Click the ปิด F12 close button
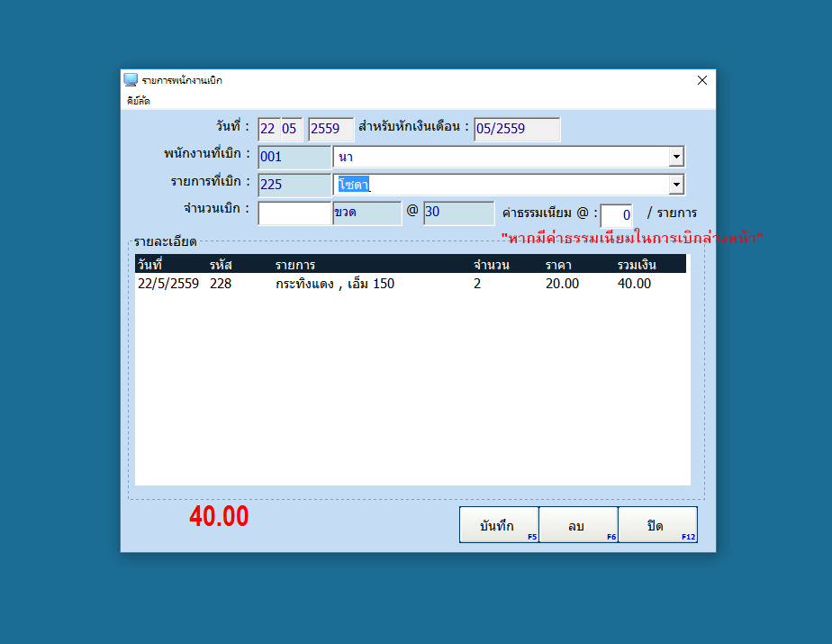 coord(658,524)
